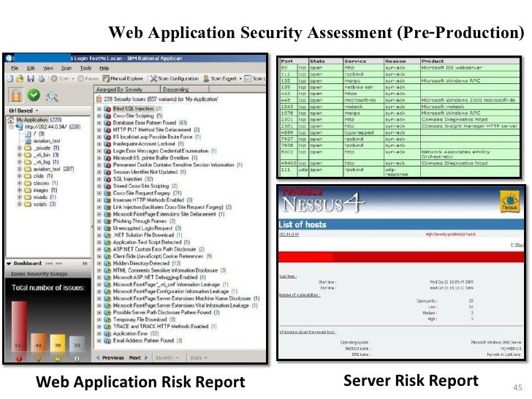
Task: Open the View menu
Action: (x=48, y=68)
